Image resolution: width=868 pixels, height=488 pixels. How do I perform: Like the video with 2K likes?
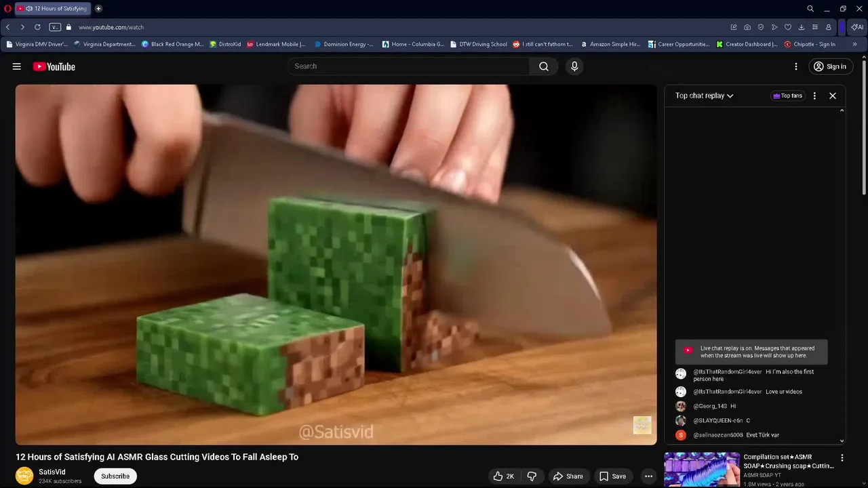click(x=504, y=476)
